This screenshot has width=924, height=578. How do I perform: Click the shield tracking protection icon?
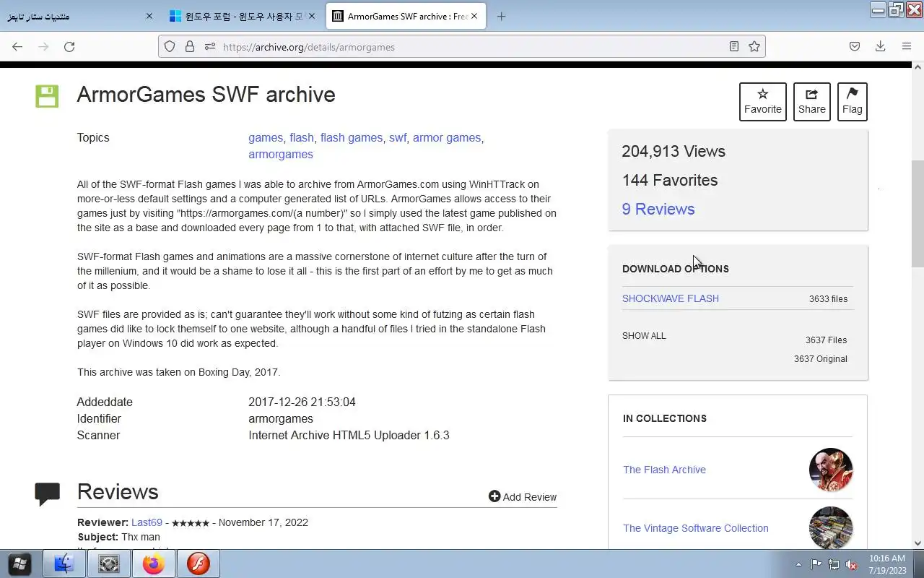point(170,47)
